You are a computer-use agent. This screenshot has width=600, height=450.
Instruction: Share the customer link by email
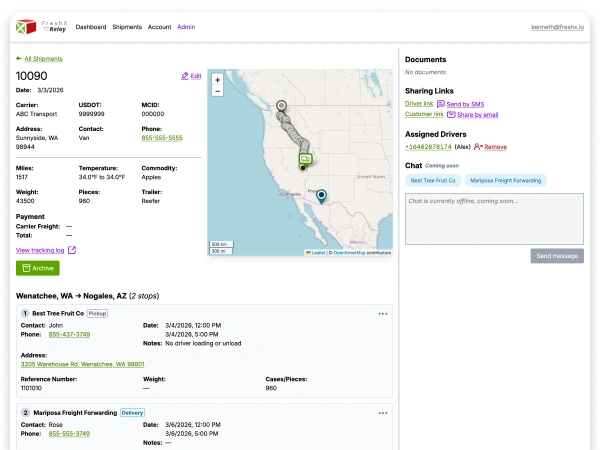coord(478,115)
